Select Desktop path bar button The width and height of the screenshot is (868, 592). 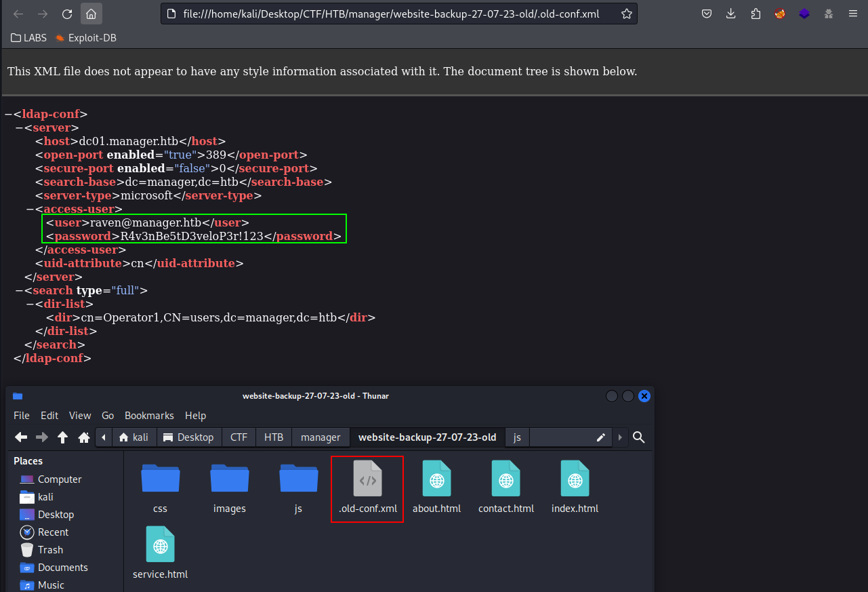[189, 437]
